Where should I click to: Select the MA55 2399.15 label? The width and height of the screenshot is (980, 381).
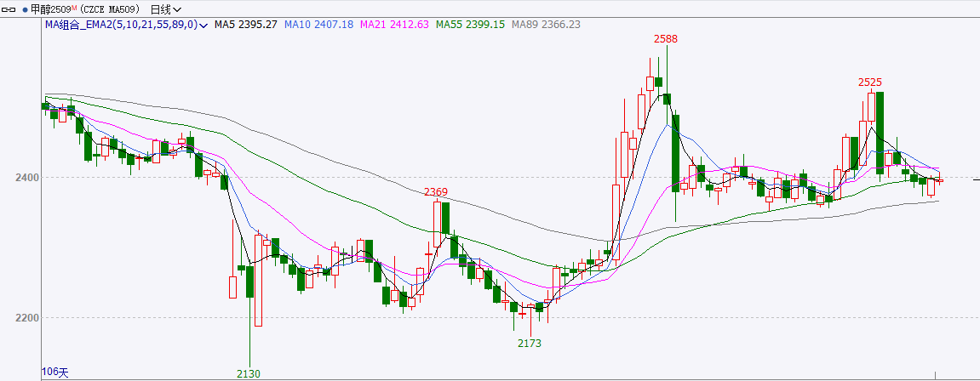point(470,25)
